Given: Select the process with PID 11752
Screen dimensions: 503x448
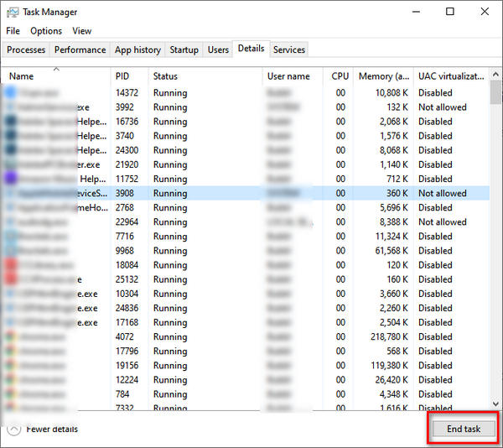Looking at the screenshot, I should tap(246, 179).
